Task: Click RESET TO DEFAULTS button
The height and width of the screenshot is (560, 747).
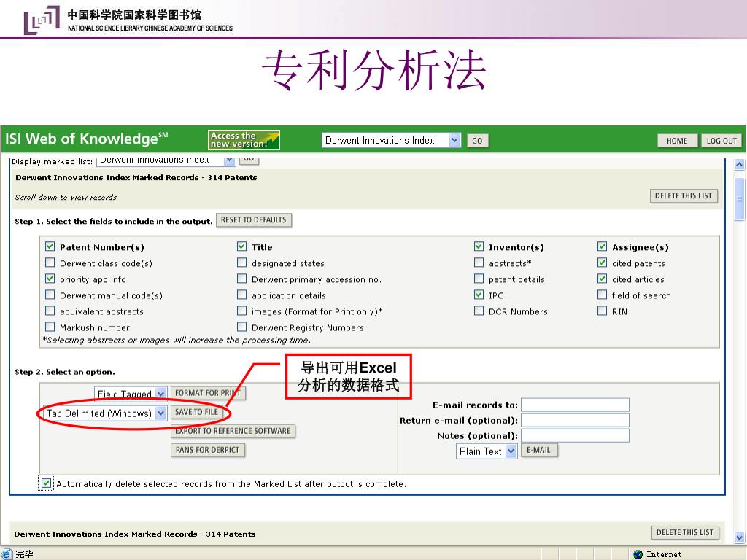Action: coord(253,220)
